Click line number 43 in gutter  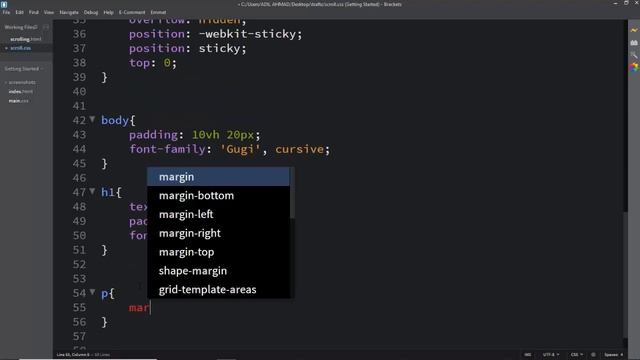[x=80, y=135]
